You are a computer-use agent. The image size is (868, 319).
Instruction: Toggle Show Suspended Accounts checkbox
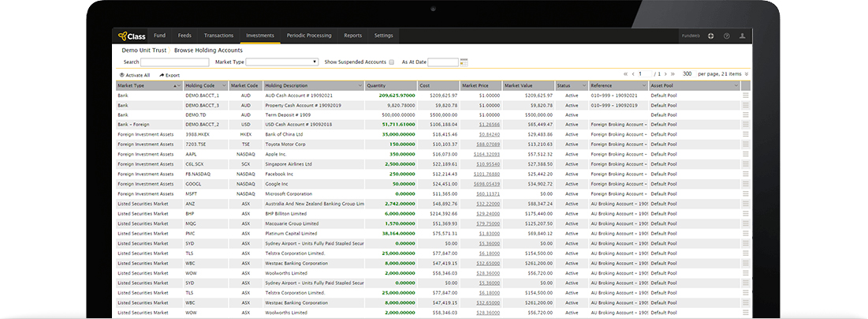[x=391, y=62]
